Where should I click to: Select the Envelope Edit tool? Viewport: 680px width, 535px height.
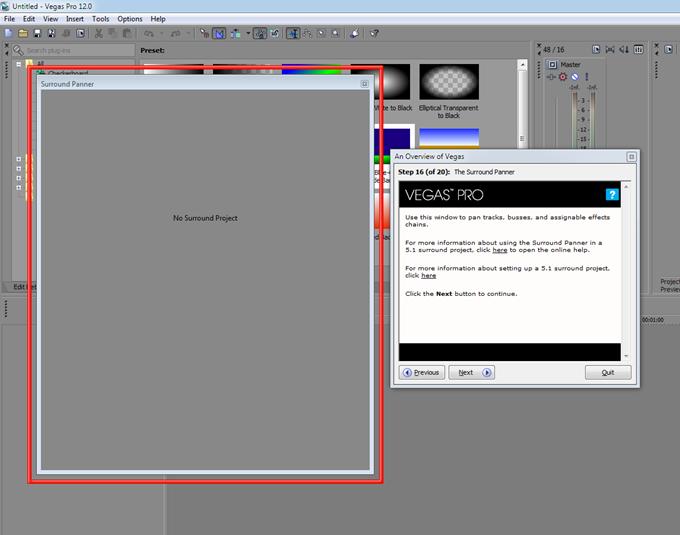pos(307,33)
